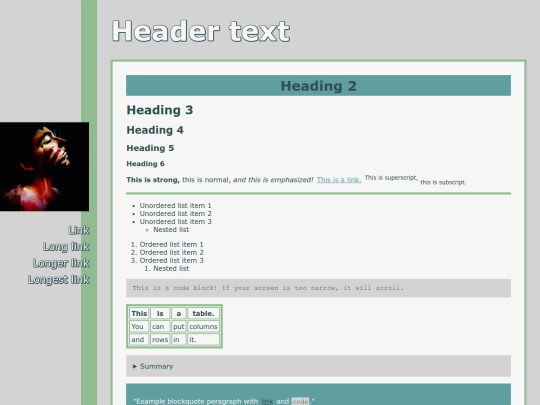
Task: Select table header cell 'is'
Action: [x=160, y=313]
